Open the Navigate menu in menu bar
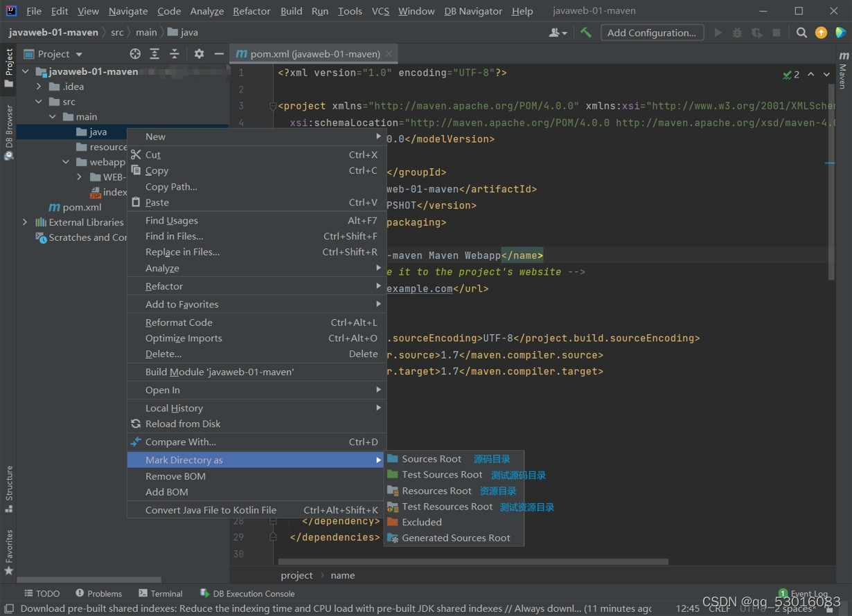852x616 pixels. [x=128, y=11]
